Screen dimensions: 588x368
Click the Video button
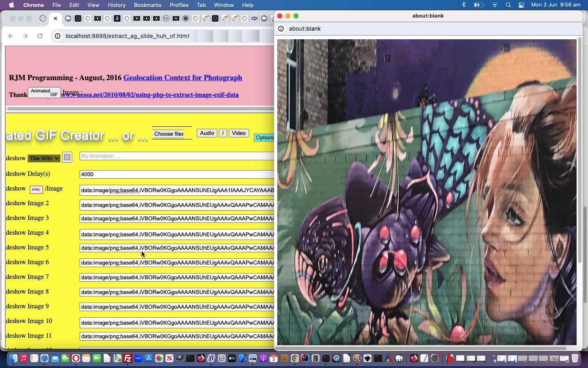239,133
